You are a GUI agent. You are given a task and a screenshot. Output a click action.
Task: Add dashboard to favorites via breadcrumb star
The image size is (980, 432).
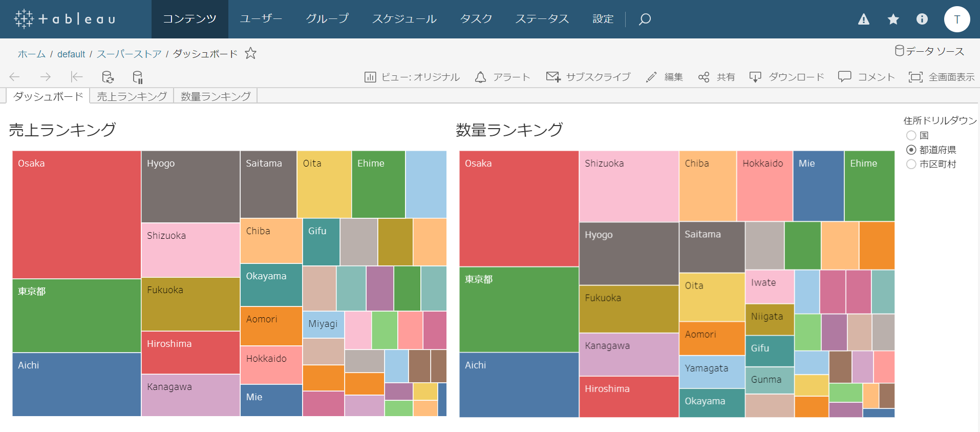[x=250, y=53]
